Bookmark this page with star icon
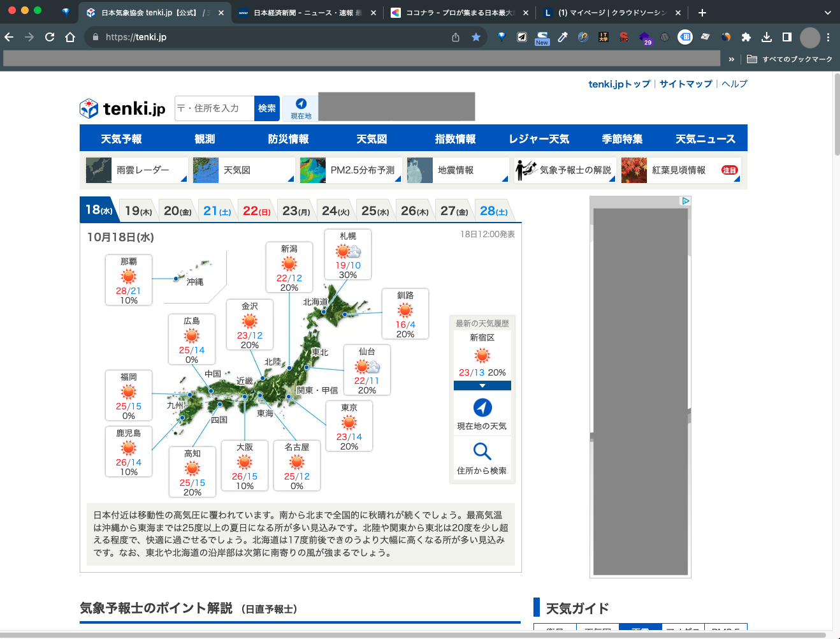This screenshot has width=840, height=639. [476, 37]
